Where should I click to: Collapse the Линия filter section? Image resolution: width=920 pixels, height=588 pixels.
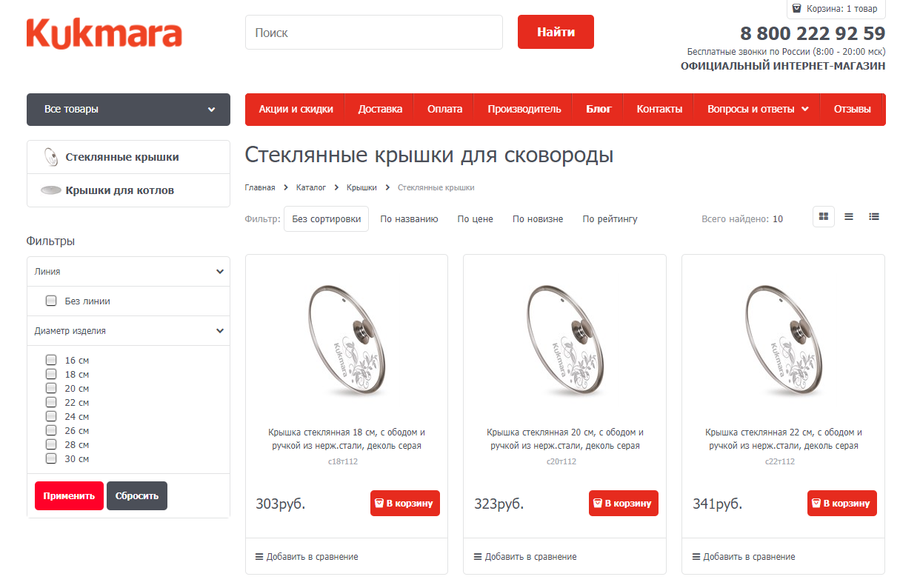[x=128, y=272]
